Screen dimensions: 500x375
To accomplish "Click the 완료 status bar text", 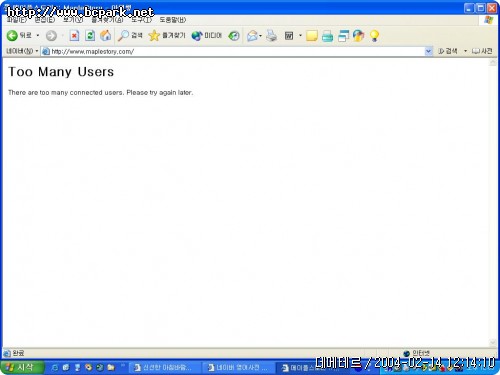I will click(18, 353).
